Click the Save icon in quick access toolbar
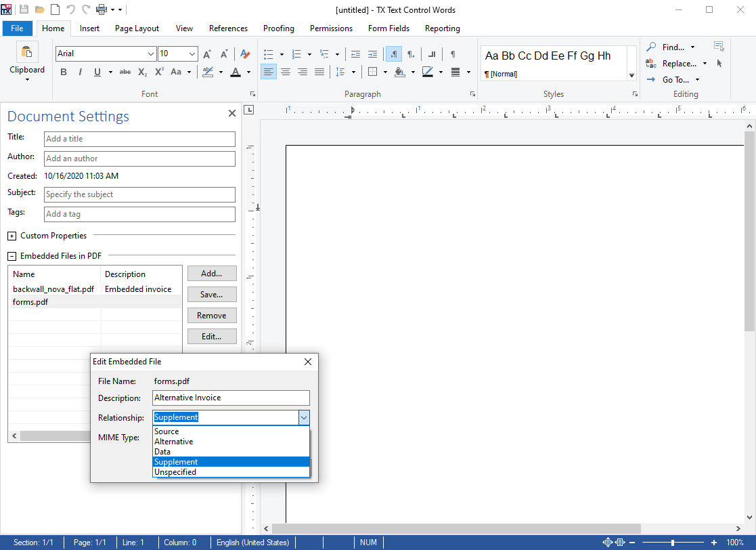The height and width of the screenshot is (550, 756). point(24,9)
